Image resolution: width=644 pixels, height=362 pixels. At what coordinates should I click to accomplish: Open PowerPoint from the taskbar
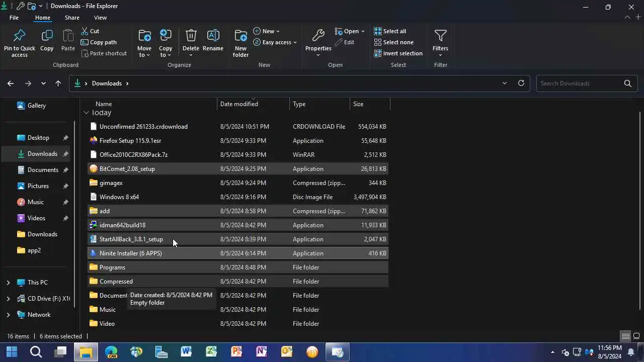point(236,351)
